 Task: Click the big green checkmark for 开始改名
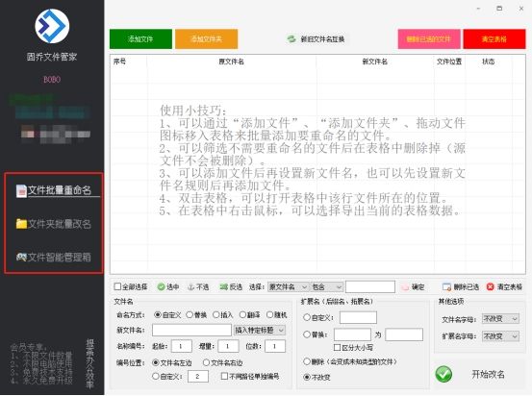443,374
